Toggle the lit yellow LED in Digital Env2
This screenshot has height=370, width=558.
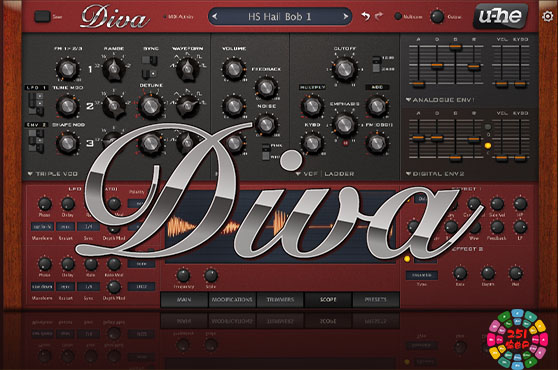[488, 146]
